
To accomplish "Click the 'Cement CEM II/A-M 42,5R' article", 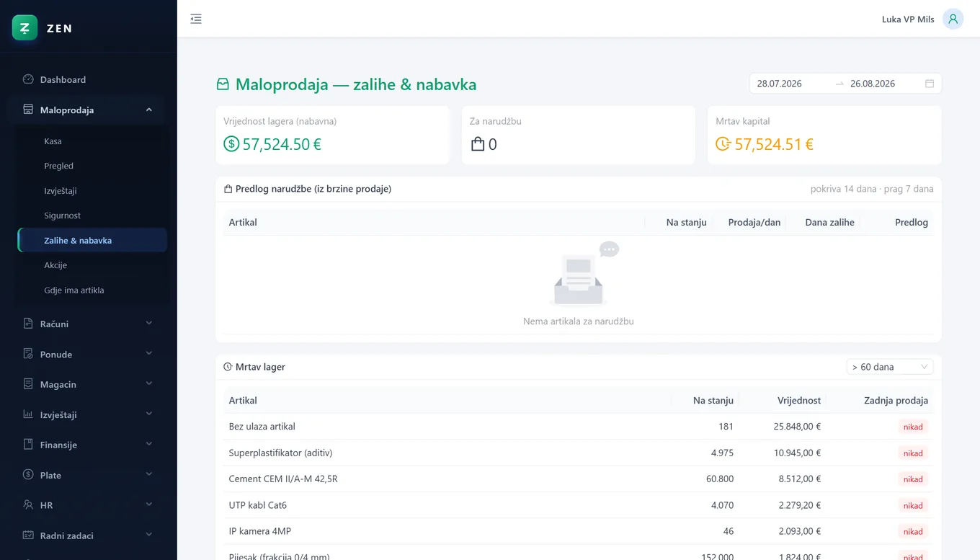I will pos(283,479).
